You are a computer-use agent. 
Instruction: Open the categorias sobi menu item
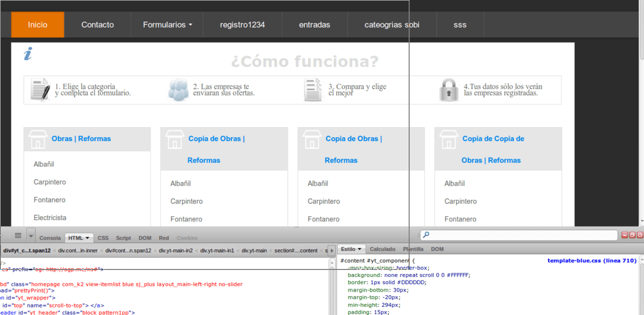[392, 25]
